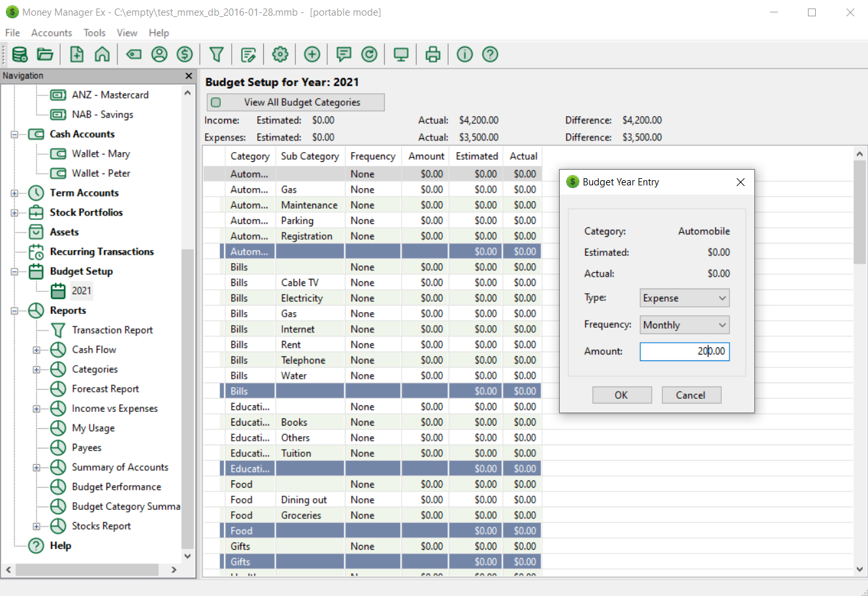Image resolution: width=868 pixels, height=596 pixels.
Task: Expand the Cash Flow report branch
Action: 37,349
